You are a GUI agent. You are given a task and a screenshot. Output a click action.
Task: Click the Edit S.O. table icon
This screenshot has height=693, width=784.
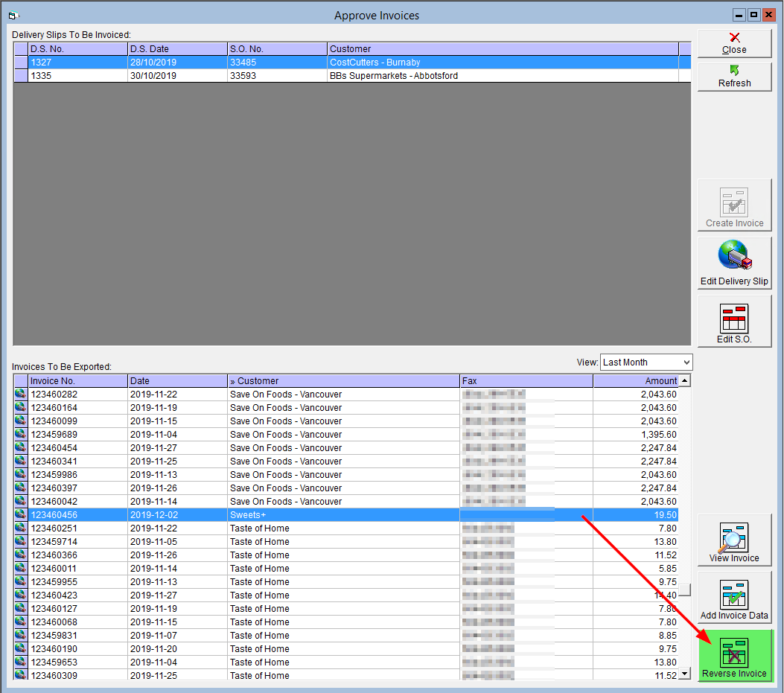coord(734,321)
